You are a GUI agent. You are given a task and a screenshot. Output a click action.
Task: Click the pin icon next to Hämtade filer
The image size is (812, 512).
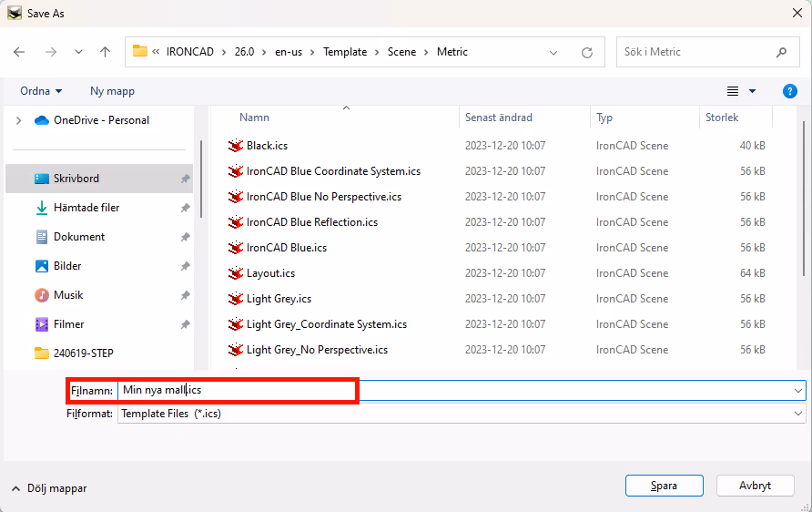[185, 208]
